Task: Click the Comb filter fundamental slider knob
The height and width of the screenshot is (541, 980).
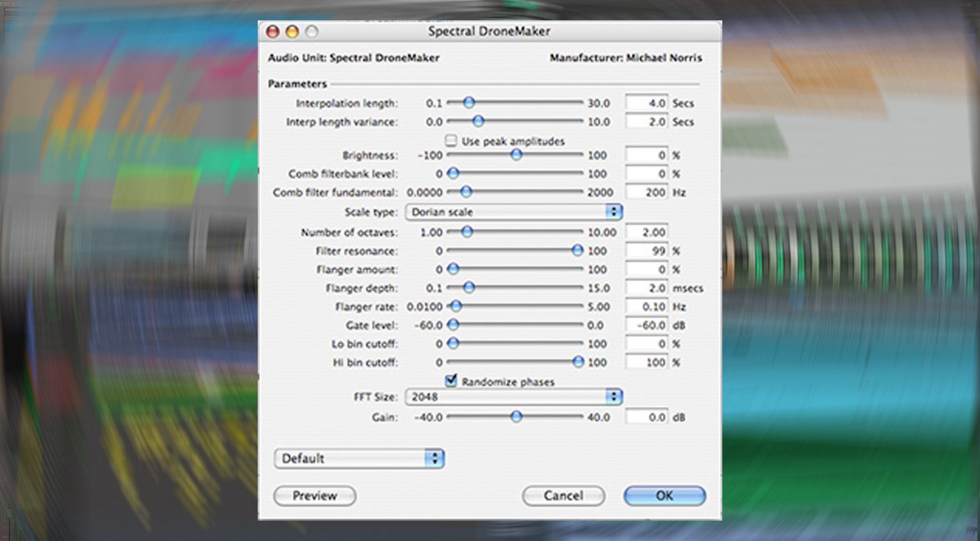Action: 466,191
